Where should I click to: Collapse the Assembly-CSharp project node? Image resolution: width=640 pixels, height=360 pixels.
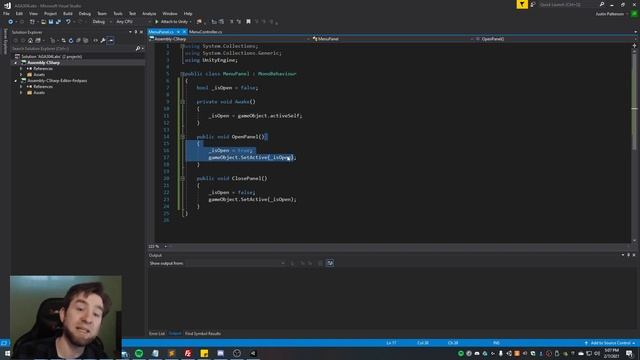(16, 63)
